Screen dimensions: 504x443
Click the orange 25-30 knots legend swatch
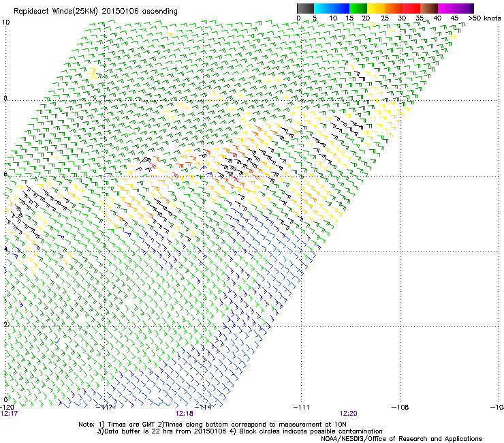[x=394, y=8]
